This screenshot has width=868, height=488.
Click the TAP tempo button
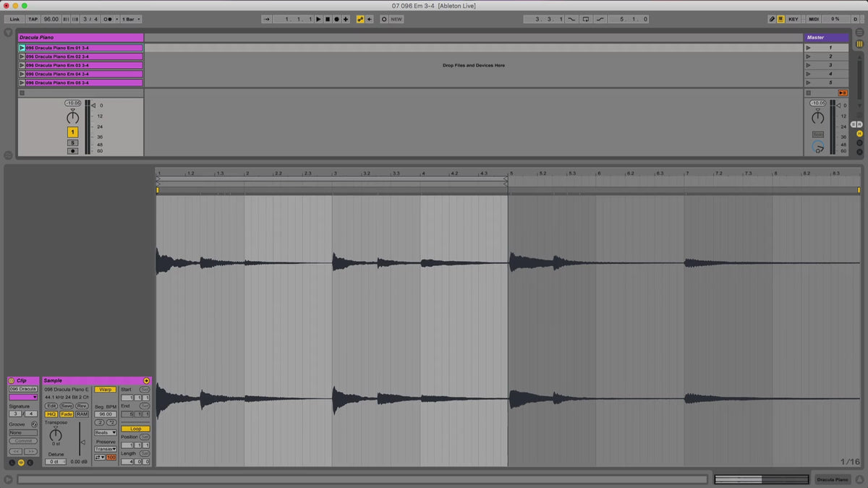pyautogui.click(x=33, y=20)
